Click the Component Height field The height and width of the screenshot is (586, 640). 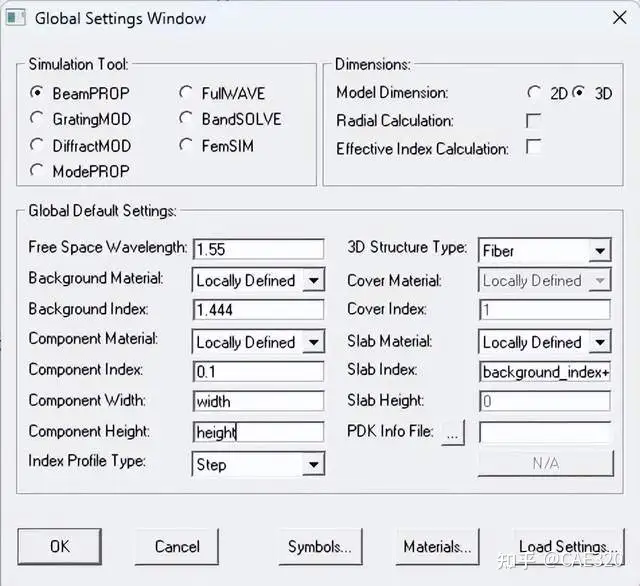[259, 432]
